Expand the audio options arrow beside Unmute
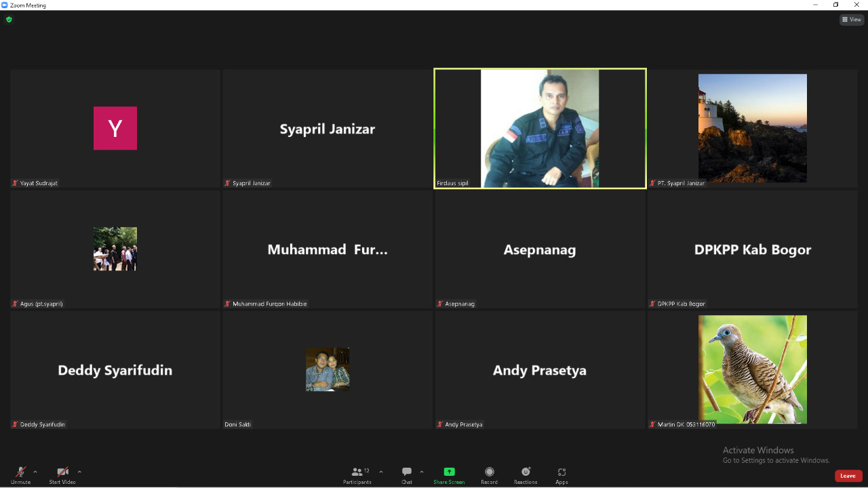Screen dimensions: 868x488 click(x=35, y=472)
